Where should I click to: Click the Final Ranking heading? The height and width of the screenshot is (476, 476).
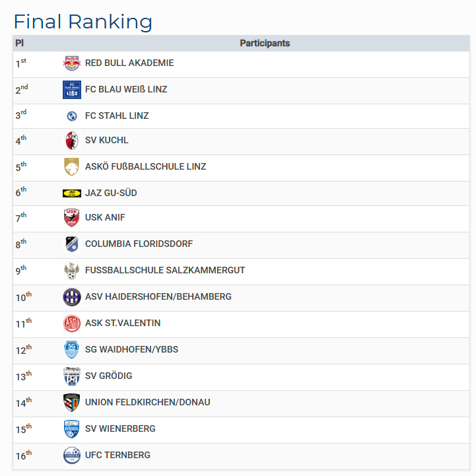coord(83,22)
